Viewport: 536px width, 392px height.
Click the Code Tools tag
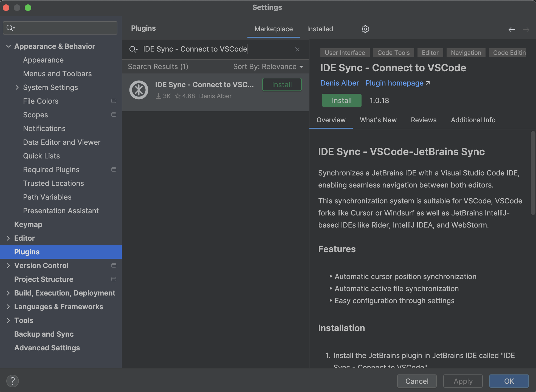(x=393, y=53)
